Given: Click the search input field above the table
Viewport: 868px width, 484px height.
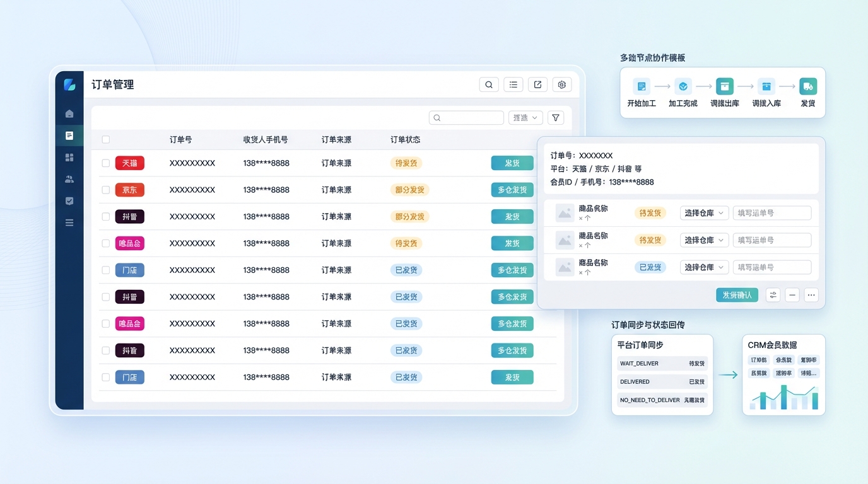Looking at the screenshot, I should click(467, 118).
